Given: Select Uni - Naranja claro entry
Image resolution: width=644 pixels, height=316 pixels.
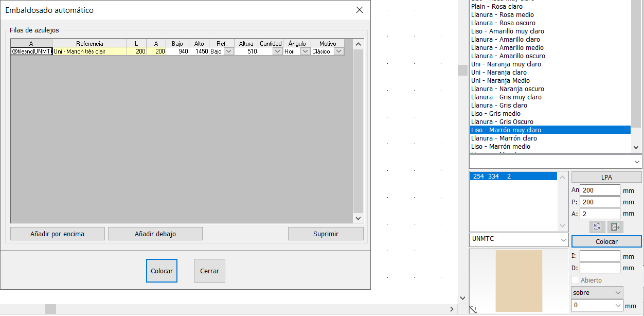Looking at the screenshot, I should click(x=498, y=73).
